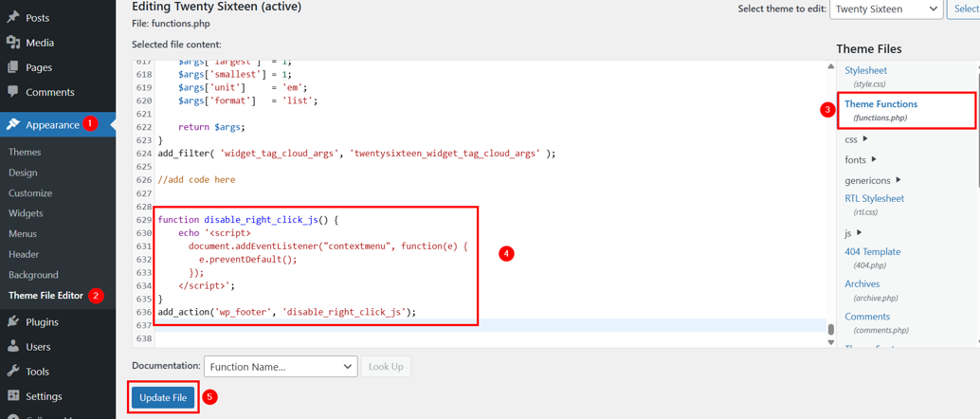This screenshot has height=419, width=980.
Task: Open Themes submenu item
Action: pos(25,152)
